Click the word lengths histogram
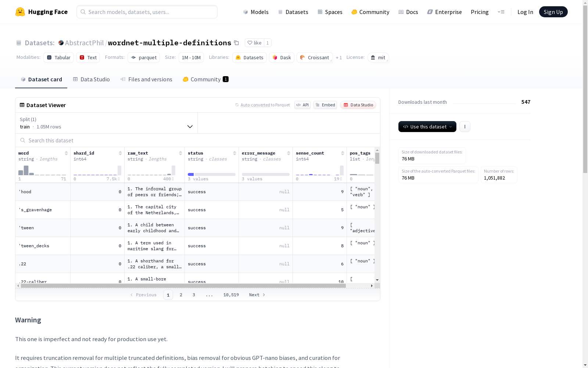Viewport: 588px width, 368px height. (x=42, y=170)
